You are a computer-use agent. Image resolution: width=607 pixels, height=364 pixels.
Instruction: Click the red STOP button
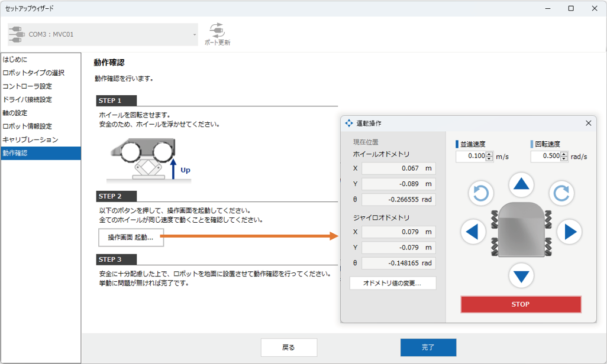click(521, 304)
